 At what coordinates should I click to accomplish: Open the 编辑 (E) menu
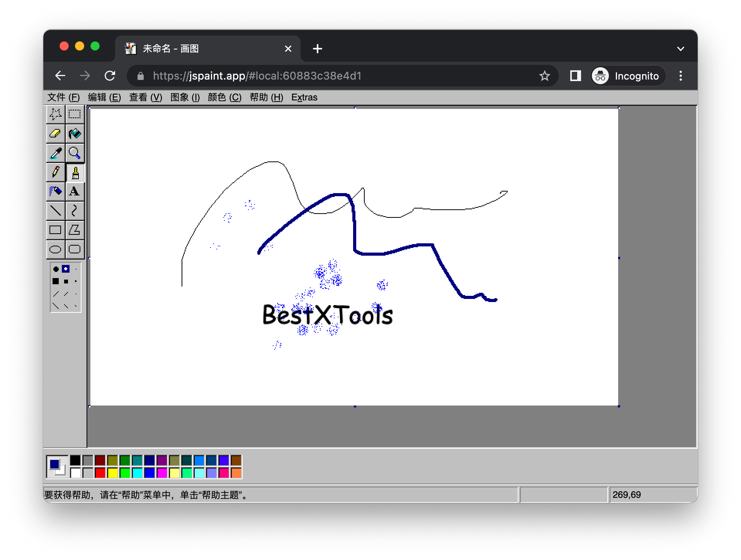pyautogui.click(x=104, y=97)
